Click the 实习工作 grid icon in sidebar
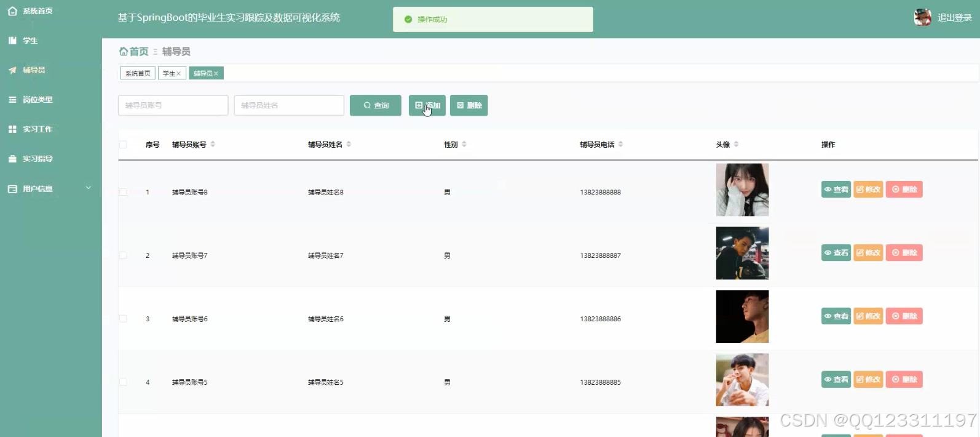 tap(12, 129)
